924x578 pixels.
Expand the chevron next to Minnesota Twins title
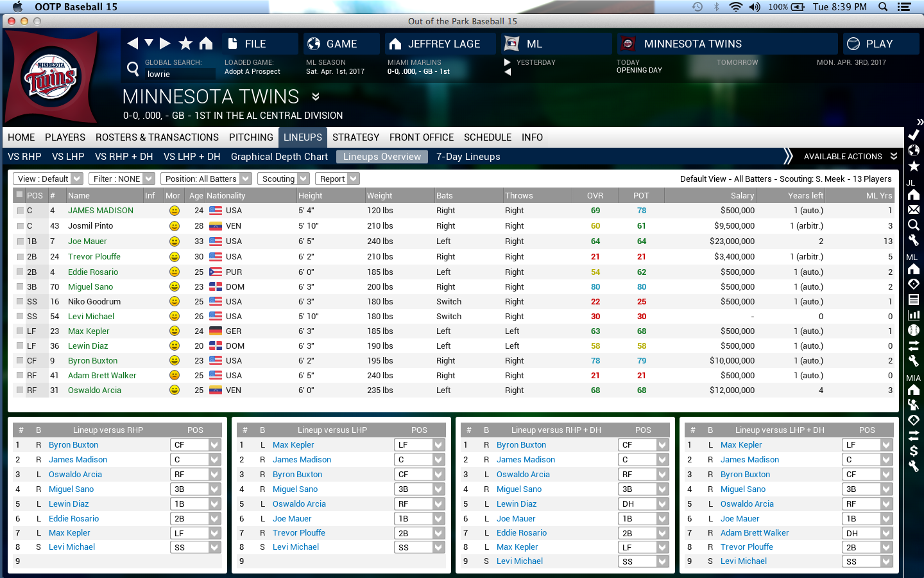tap(316, 97)
